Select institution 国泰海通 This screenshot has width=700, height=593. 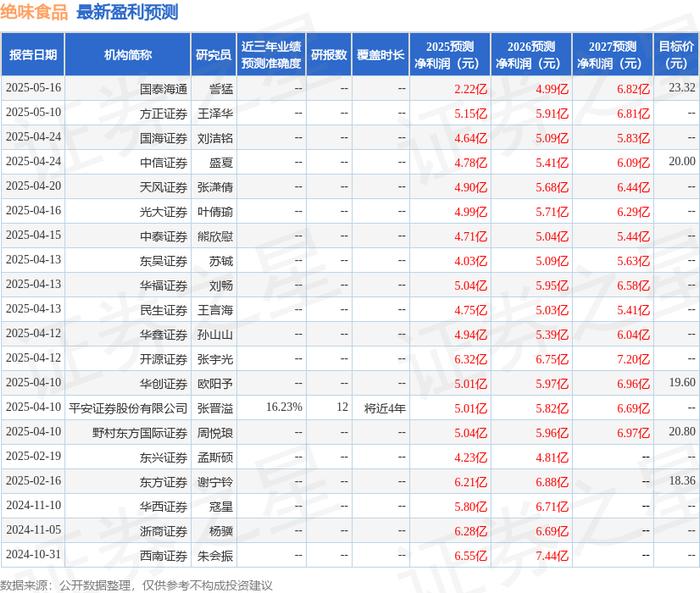pyautogui.click(x=163, y=89)
